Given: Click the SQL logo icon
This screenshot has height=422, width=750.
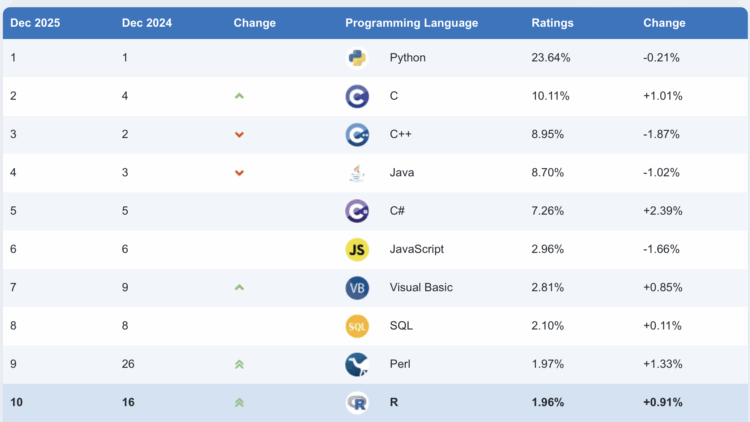Looking at the screenshot, I should pos(357,326).
